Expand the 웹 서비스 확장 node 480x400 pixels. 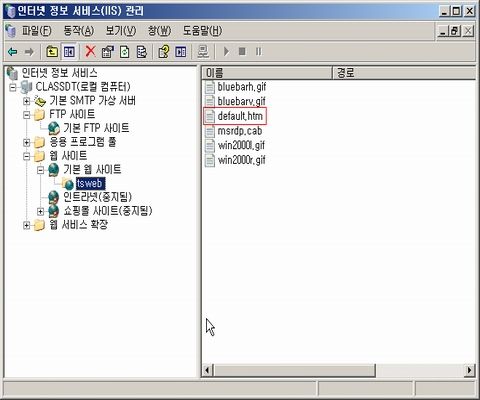click(26, 225)
